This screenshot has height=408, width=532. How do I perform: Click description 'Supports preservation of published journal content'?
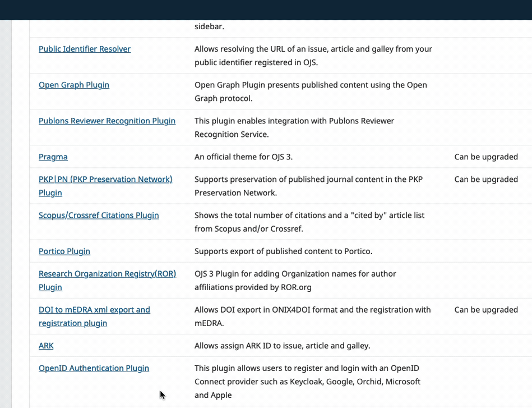coord(308,186)
